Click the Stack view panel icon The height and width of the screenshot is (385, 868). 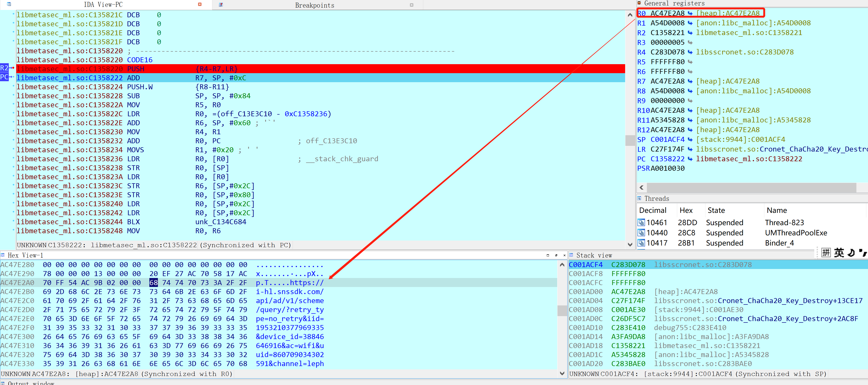pyautogui.click(x=571, y=255)
